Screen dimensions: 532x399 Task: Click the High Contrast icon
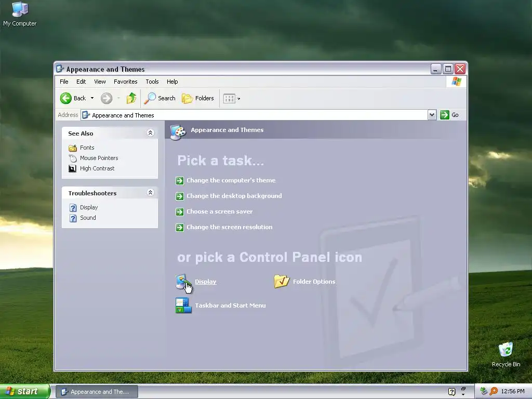click(72, 169)
